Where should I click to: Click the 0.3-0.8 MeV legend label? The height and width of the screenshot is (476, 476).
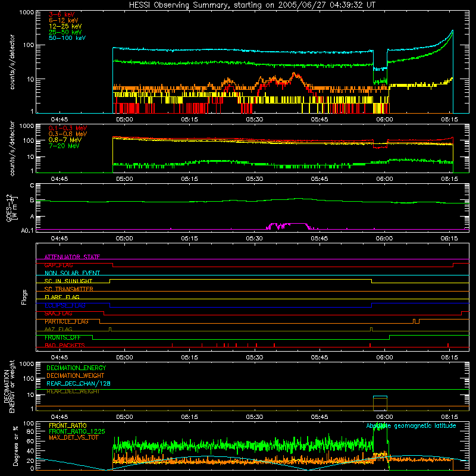pyautogui.click(x=68, y=134)
